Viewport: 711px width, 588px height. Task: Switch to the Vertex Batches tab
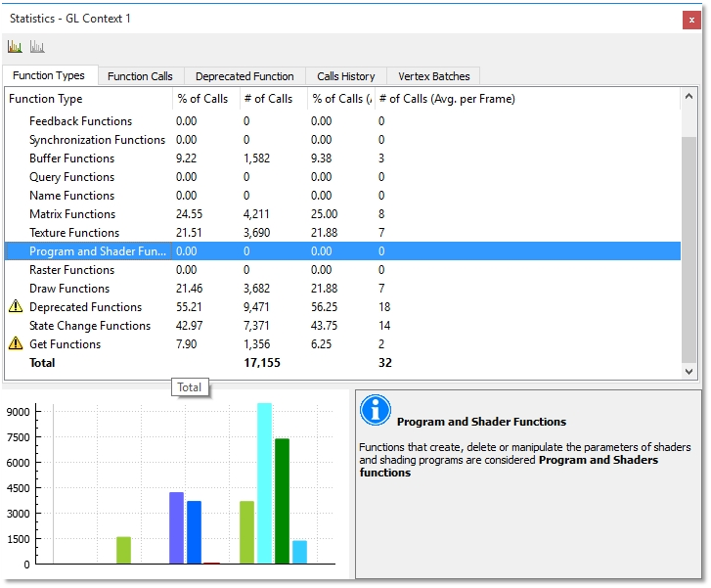click(433, 76)
